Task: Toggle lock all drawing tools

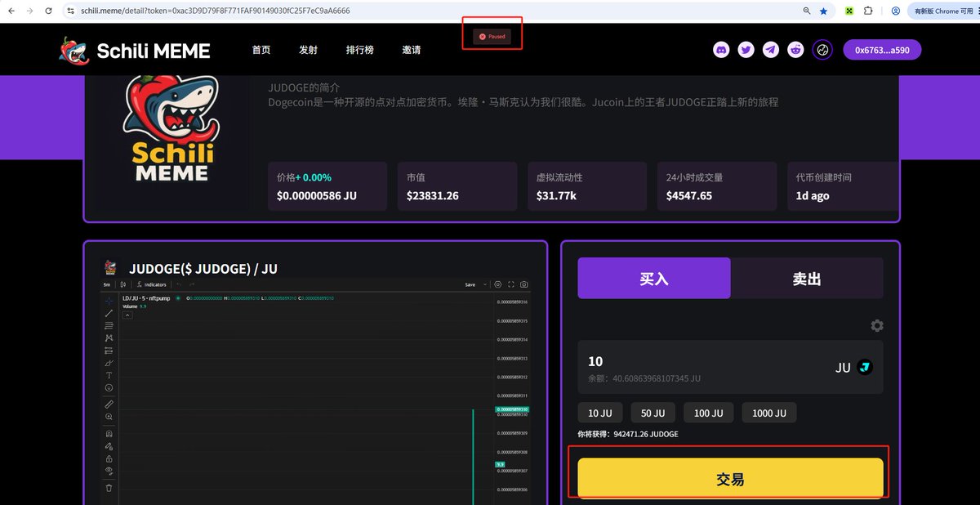Action: coord(109,458)
